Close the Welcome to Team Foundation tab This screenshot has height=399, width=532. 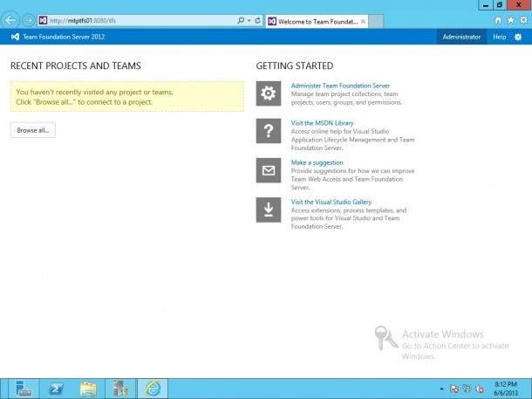[x=363, y=22]
